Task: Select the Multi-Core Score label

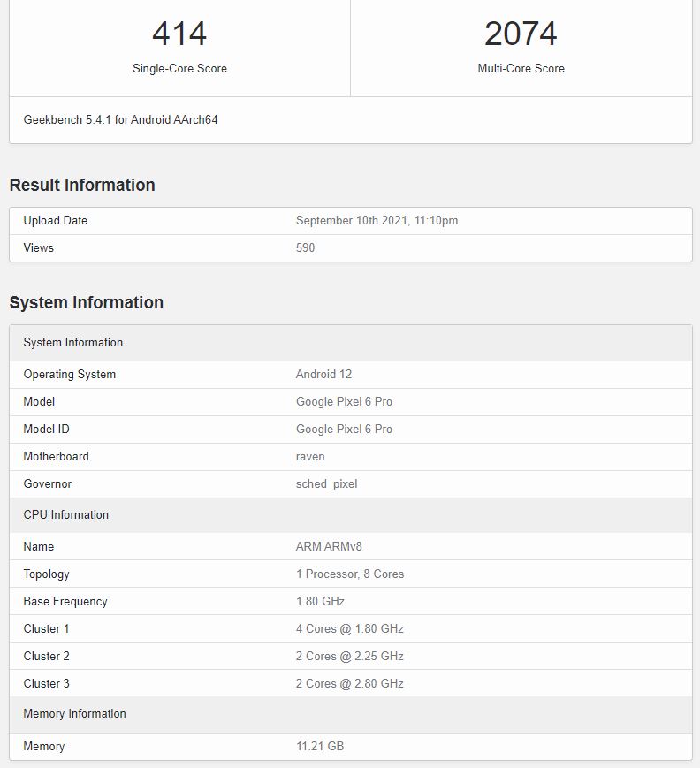Action: pyautogui.click(x=521, y=68)
